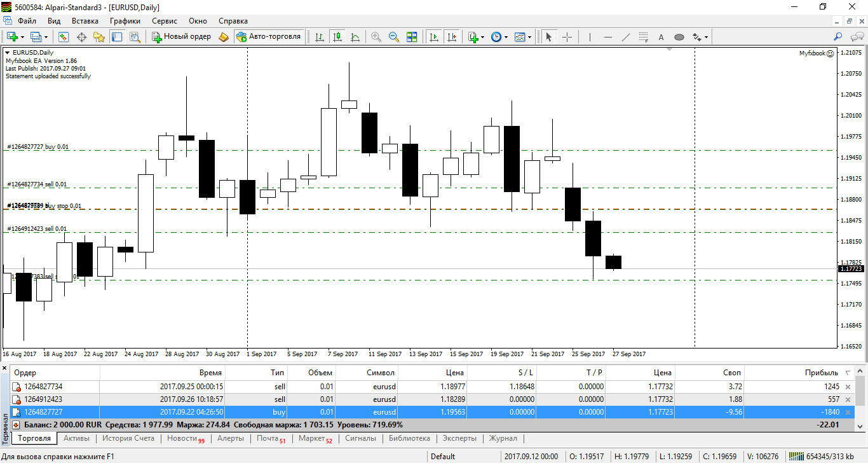This screenshot has width=868, height=463.
Task: Select the Fibonacci retracement tool
Action: tap(644, 37)
